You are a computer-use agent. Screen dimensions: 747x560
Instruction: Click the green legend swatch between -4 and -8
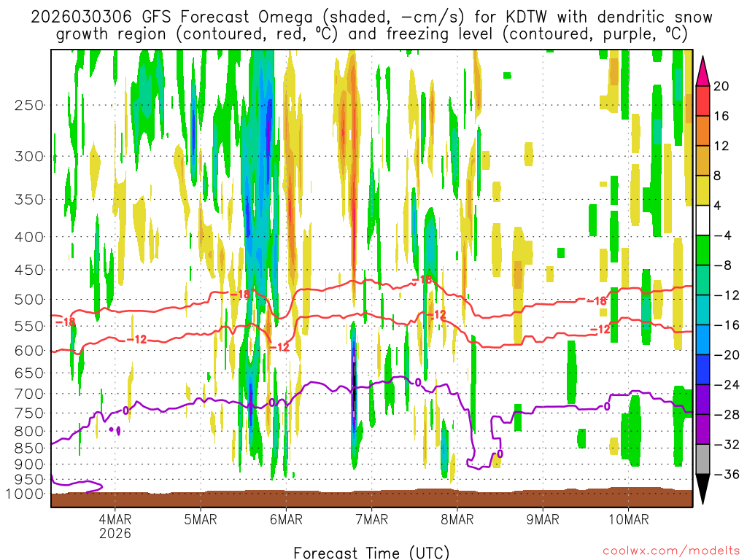pyautogui.click(x=703, y=251)
